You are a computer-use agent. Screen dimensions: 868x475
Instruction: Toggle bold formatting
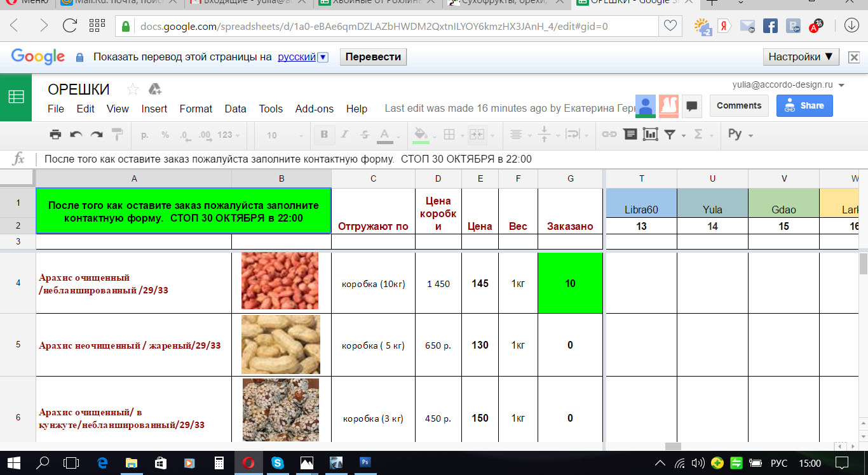(x=324, y=135)
